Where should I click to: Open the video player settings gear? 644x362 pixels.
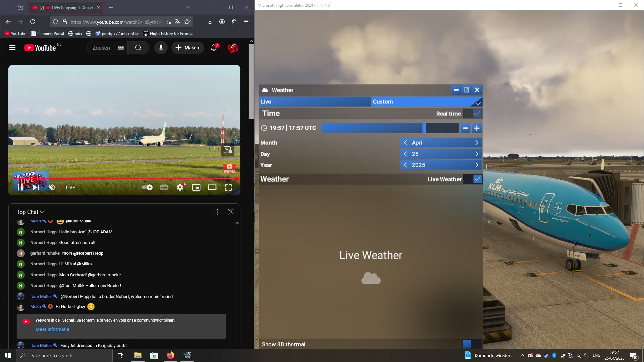click(180, 187)
